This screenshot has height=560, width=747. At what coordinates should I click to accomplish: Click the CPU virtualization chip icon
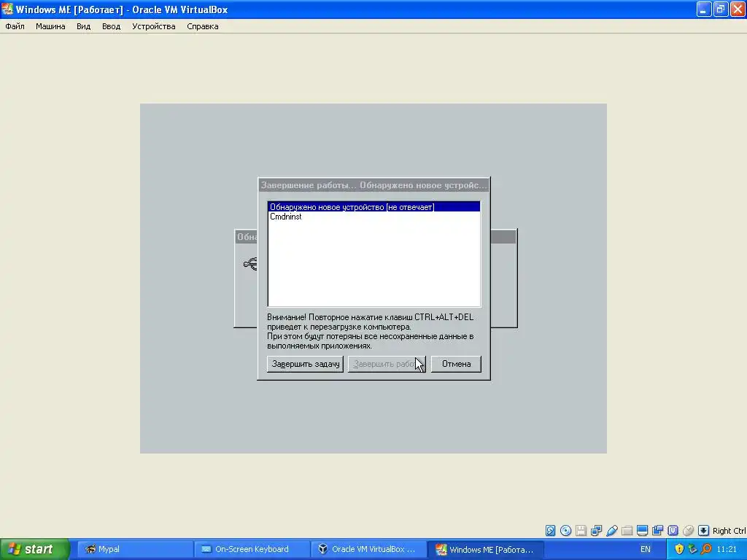click(673, 531)
